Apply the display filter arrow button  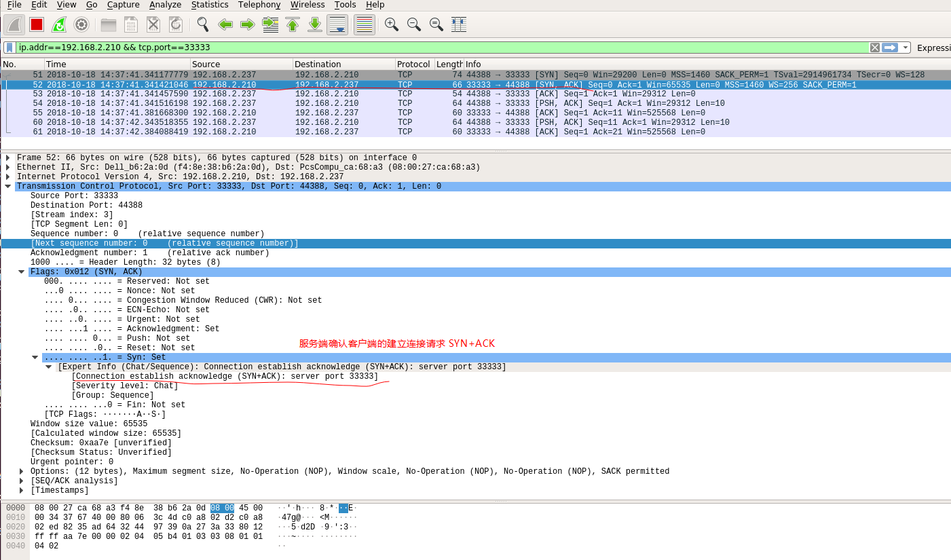pyautogui.click(x=890, y=48)
